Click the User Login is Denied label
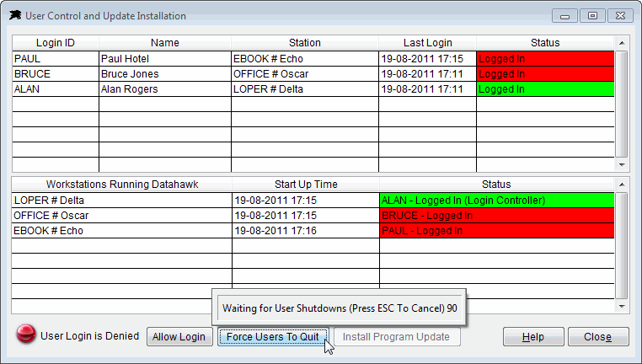 click(89, 335)
